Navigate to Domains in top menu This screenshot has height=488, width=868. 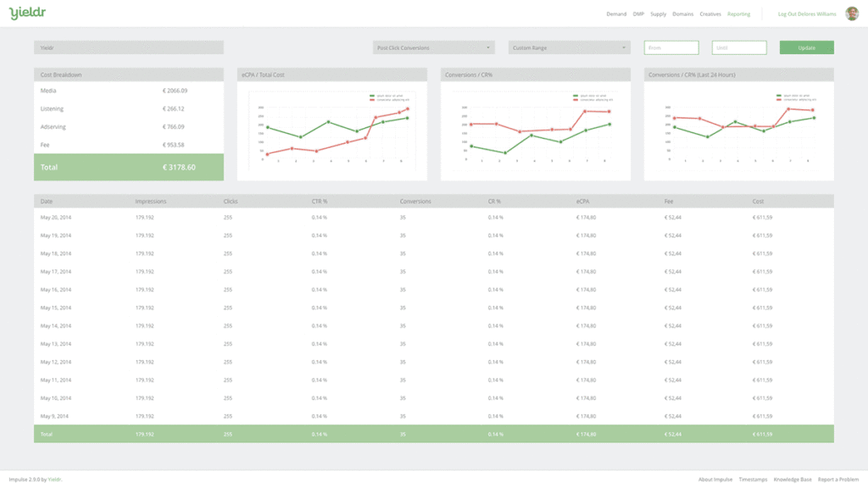click(x=682, y=14)
